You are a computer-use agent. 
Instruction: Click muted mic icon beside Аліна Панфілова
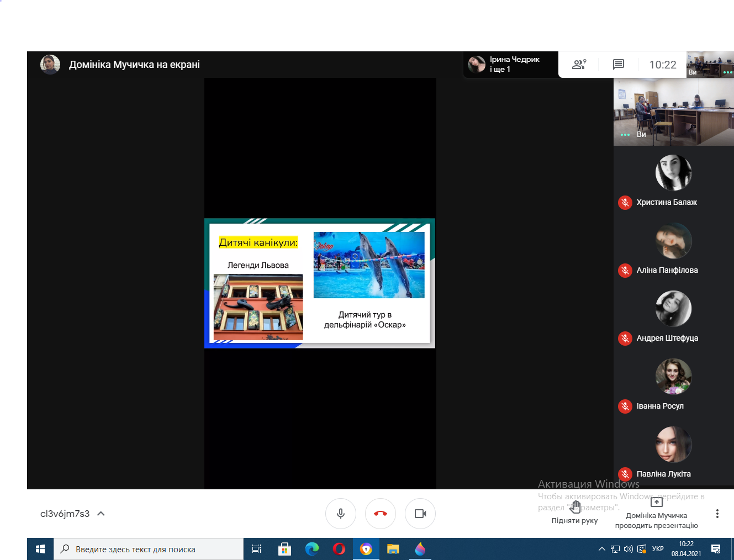pyautogui.click(x=625, y=271)
